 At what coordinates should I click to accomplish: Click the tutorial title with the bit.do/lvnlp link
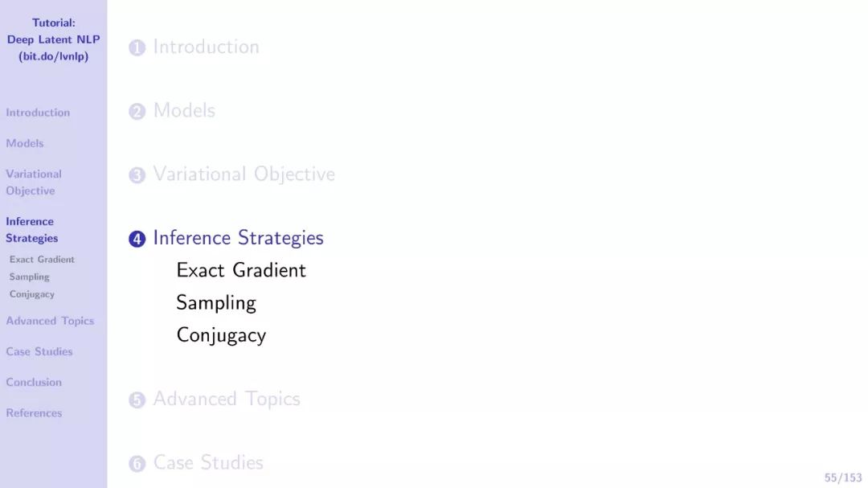(53, 39)
